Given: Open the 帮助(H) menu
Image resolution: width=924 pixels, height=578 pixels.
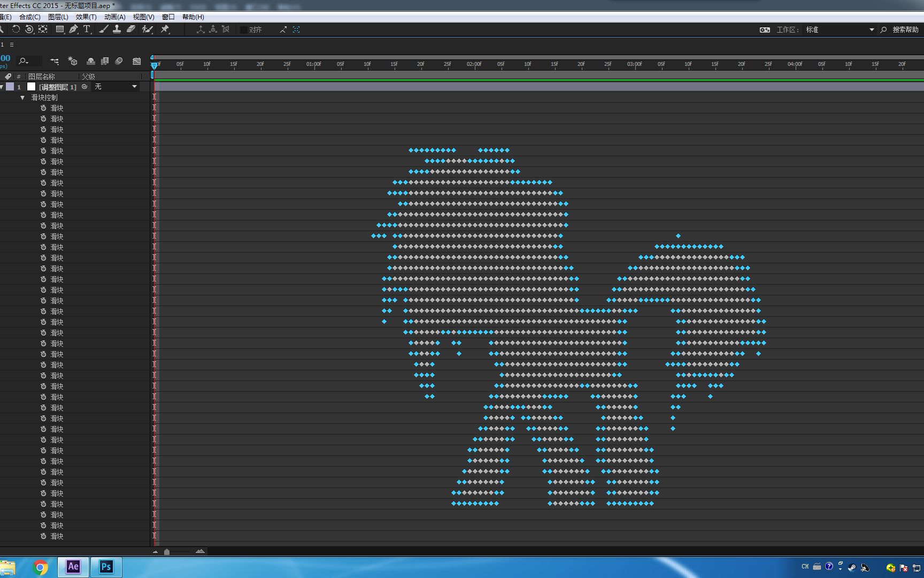Looking at the screenshot, I should [x=193, y=17].
